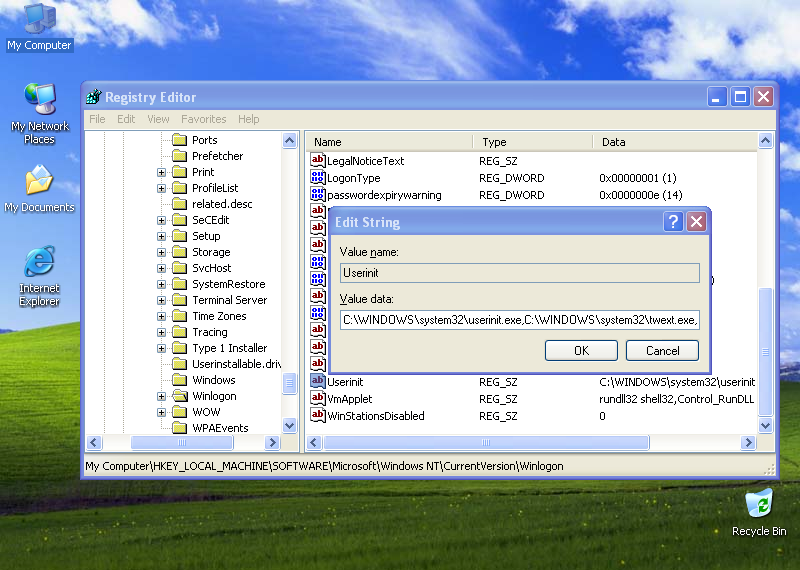The height and width of the screenshot is (570, 800).
Task: Expand the SystemRestore registry key
Action: [x=161, y=284]
